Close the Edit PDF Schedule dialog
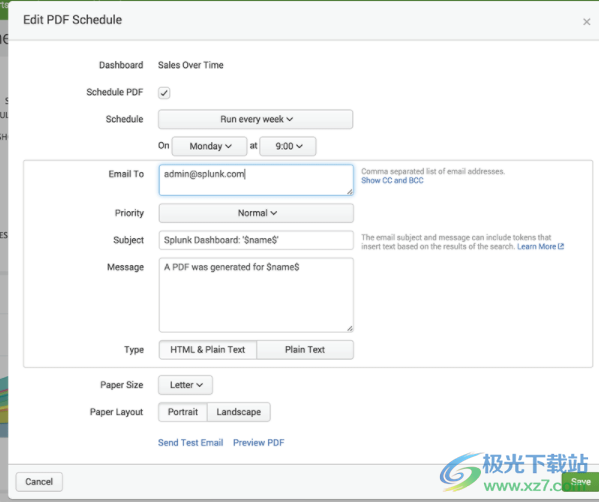 pyautogui.click(x=586, y=22)
